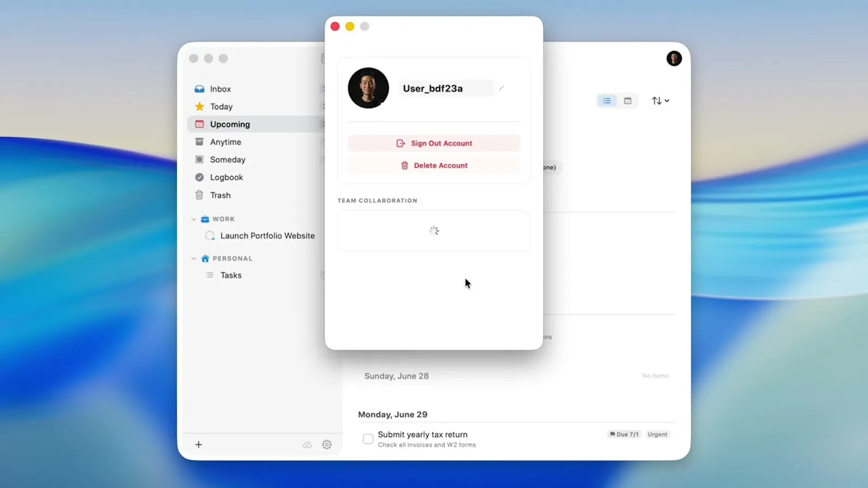The width and height of the screenshot is (868, 488).
Task: Click the cloud sync status icon
Action: [307, 445]
